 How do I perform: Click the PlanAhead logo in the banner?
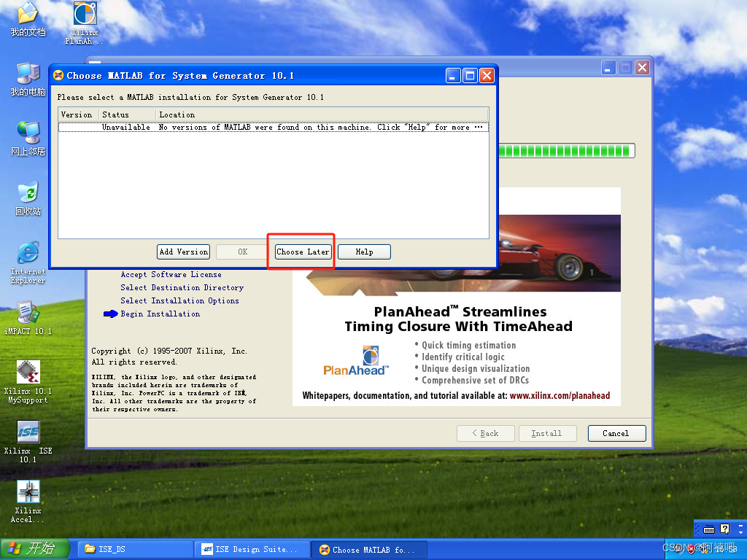[356, 360]
